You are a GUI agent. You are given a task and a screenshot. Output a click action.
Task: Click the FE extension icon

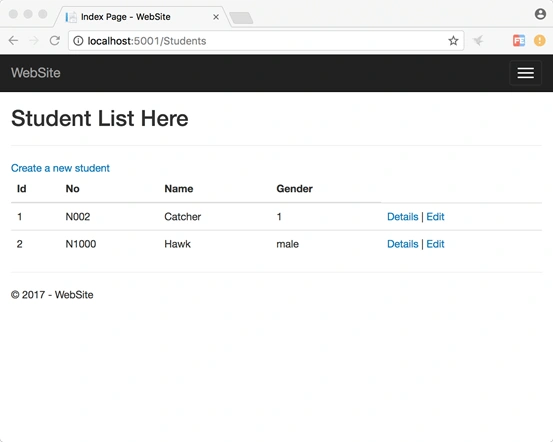coord(519,41)
